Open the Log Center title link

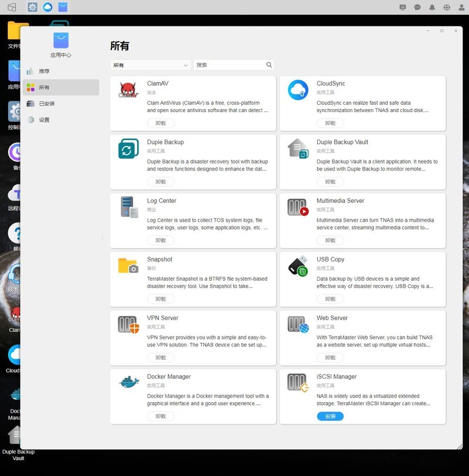tap(162, 200)
